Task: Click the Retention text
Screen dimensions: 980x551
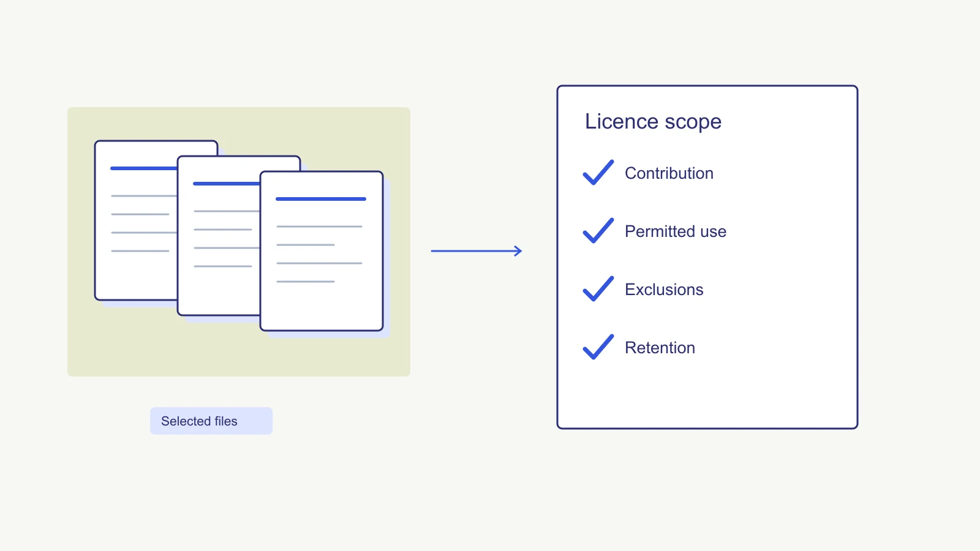Action: pyautogui.click(x=660, y=348)
